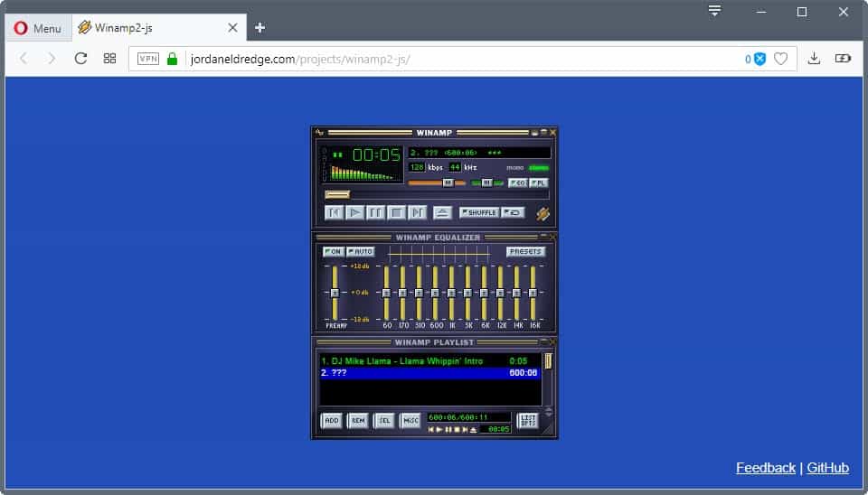Click mini Pause button in playlist footer
868x495 pixels.
point(448,430)
